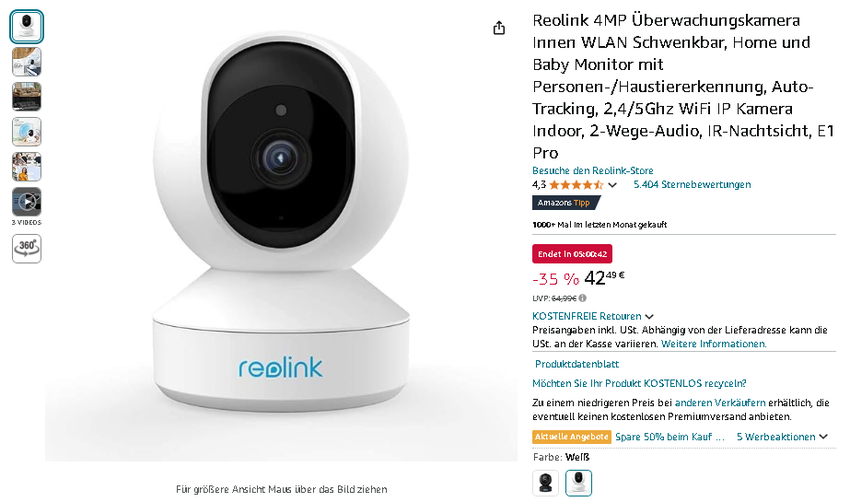Viewport: 850px width, 502px height.
Task: Select the fifth thumbnail with people
Action: (27, 167)
